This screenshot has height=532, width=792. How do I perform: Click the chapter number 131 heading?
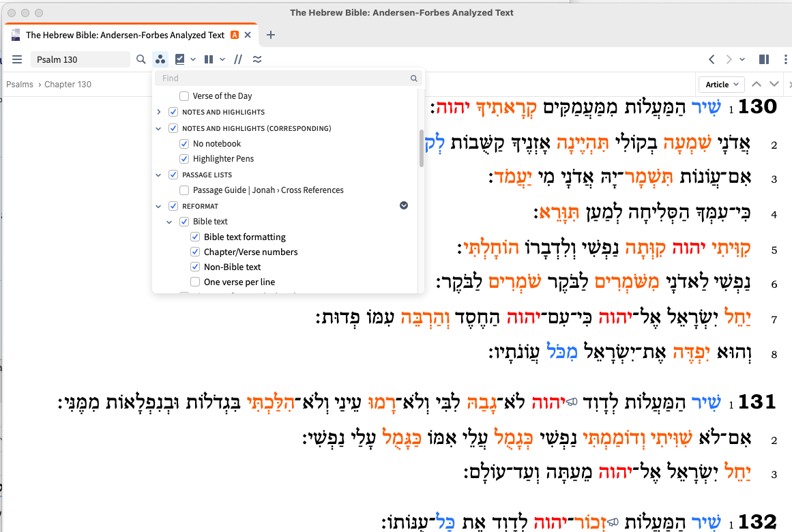pyautogui.click(x=757, y=402)
